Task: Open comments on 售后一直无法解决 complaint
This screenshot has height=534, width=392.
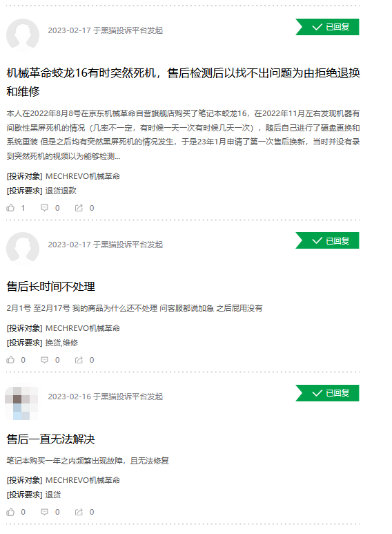Action: 45,511
